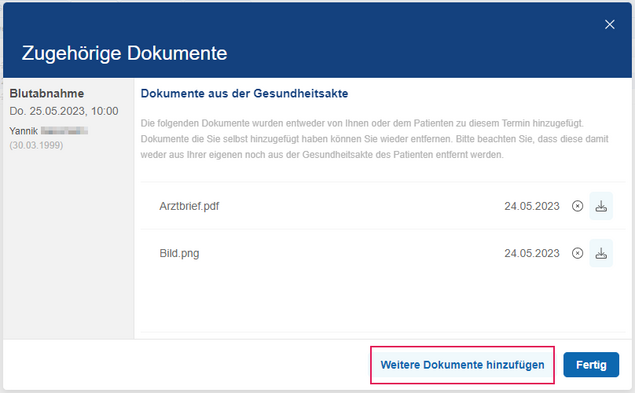Click the Blutabnahme appointment title
Screen dimensions: 635x393
click(47, 94)
